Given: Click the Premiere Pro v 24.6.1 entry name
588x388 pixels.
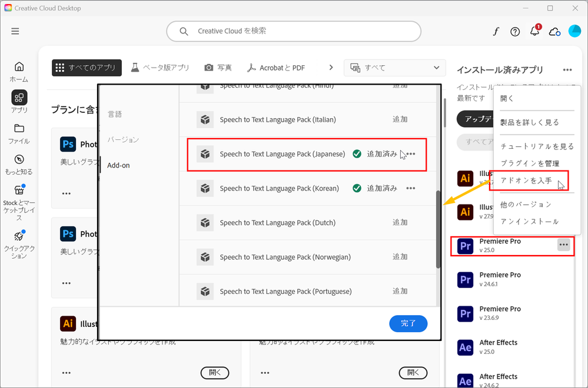Looking at the screenshot, I should (x=500, y=275).
